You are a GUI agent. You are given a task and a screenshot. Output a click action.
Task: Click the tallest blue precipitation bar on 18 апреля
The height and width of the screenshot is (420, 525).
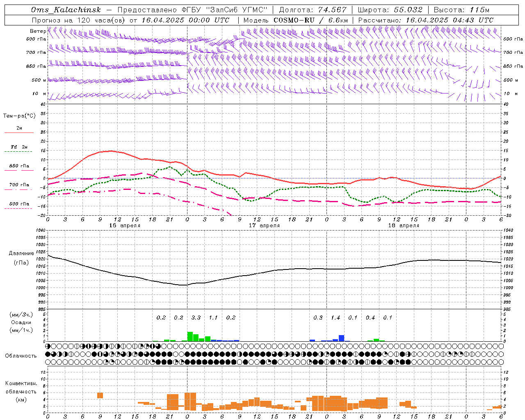tap(341, 338)
